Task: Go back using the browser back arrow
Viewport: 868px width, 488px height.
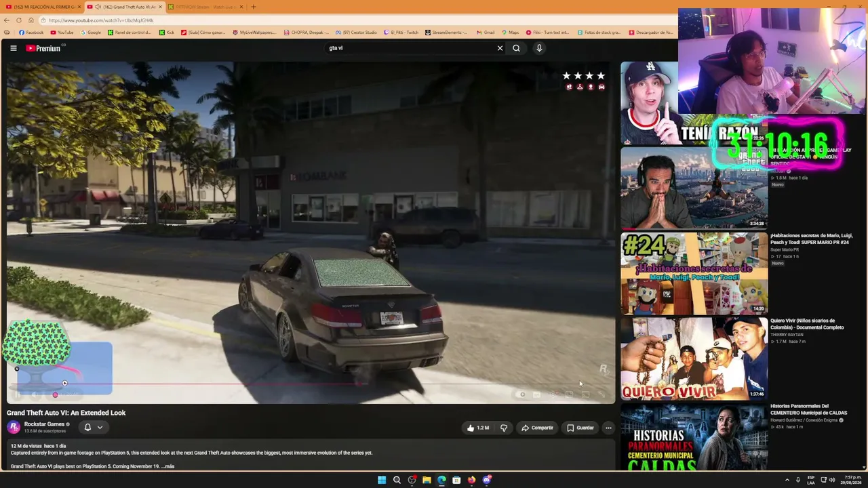Action: [7, 20]
